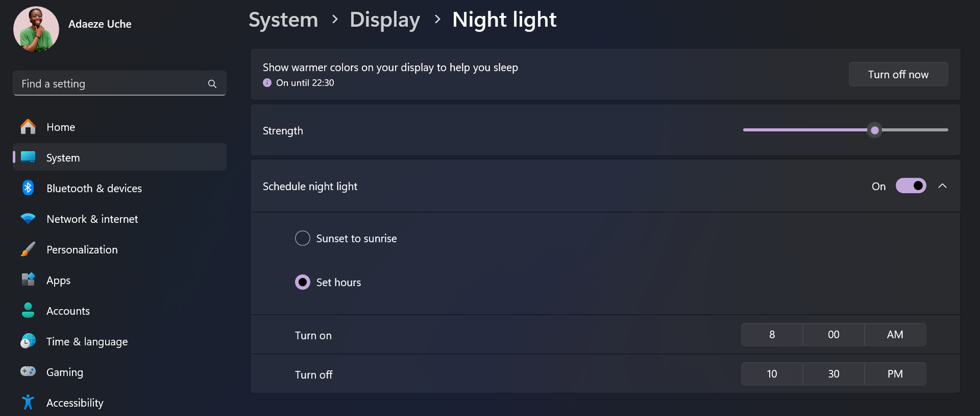980x416 pixels.
Task: Collapse the Schedule night light section
Action: point(942,185)
